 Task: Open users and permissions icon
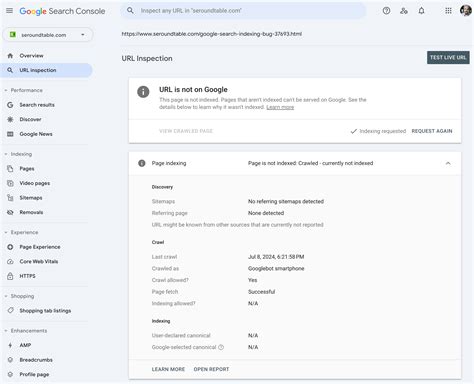404,11
